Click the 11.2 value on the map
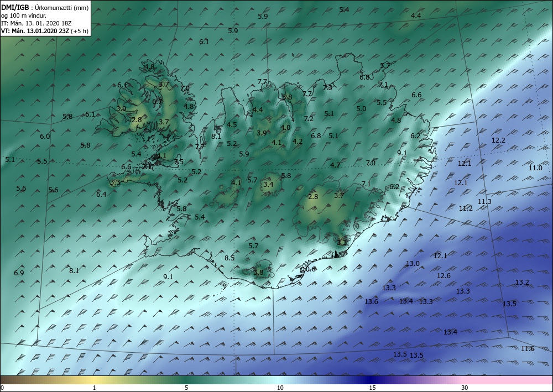 pos(466,208)
